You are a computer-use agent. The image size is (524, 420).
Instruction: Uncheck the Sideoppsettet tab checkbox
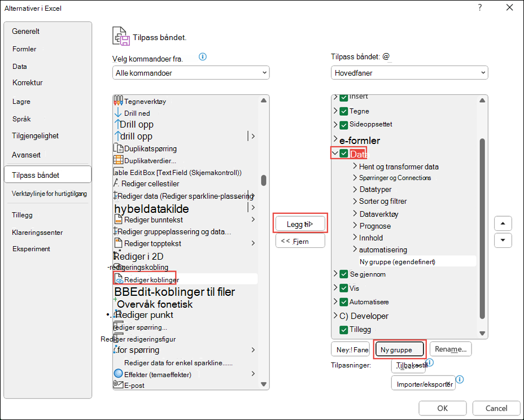click(x=343, y=125)
